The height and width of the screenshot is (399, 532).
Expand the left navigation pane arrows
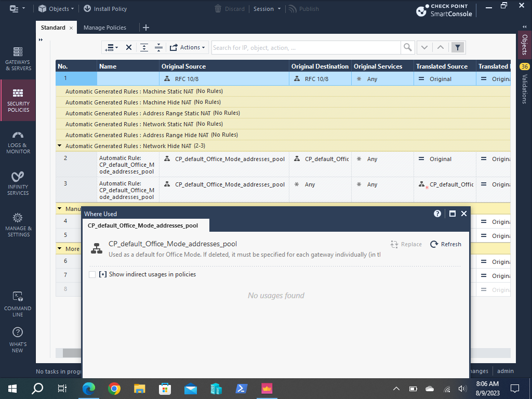41,39
